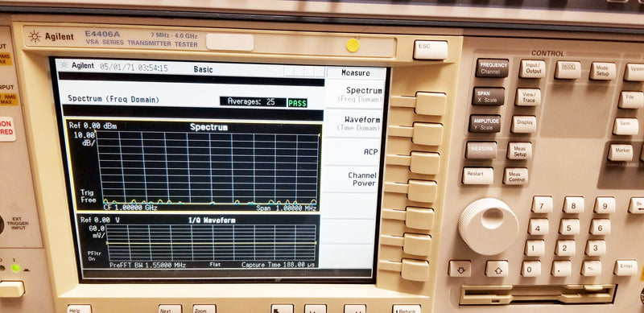This screenshot has height=313, width=644.
Task: Open the Mode Setup key
Action: click(602, 71)
